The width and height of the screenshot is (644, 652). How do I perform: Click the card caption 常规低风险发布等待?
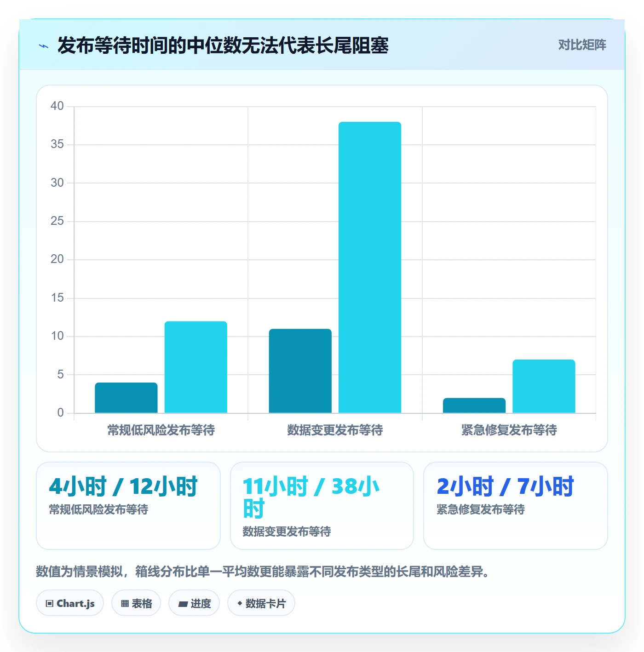tap(98, 509)
